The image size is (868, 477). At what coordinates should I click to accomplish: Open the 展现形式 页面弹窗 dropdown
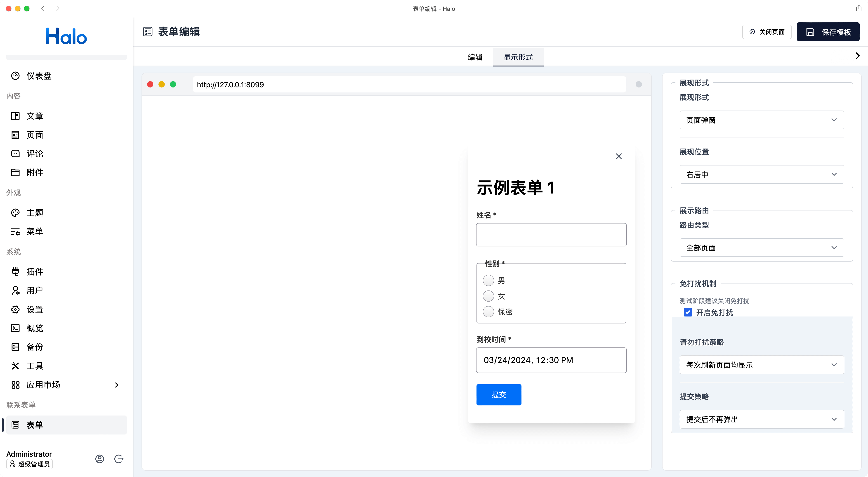click(762, 120)
